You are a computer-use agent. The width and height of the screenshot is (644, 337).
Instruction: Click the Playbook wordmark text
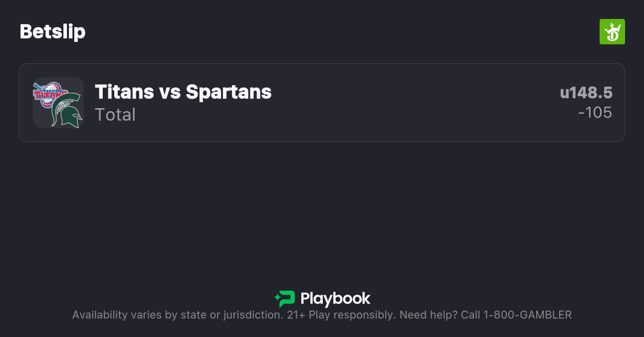pyautogui.click(x=335, y=299)
